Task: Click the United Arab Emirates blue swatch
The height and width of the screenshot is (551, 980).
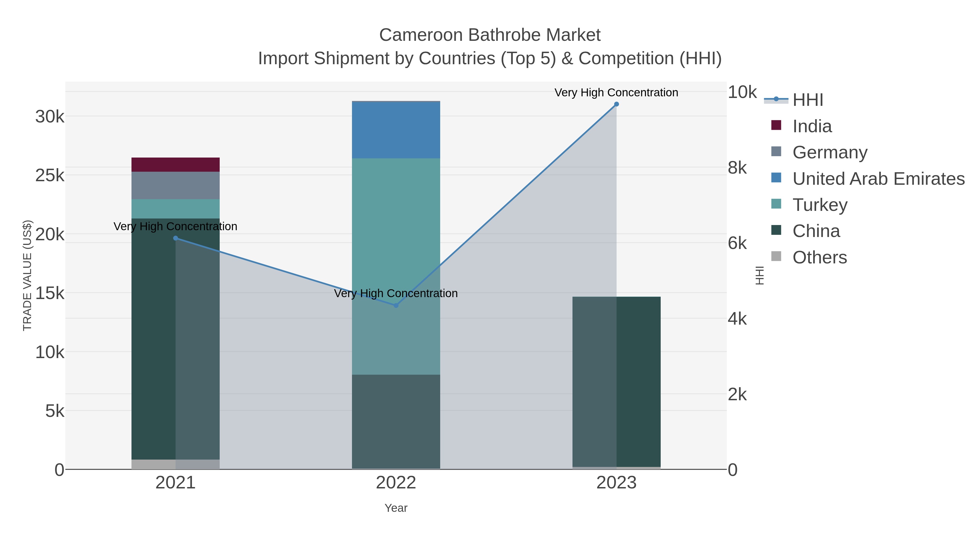Action: pos(776,178)
